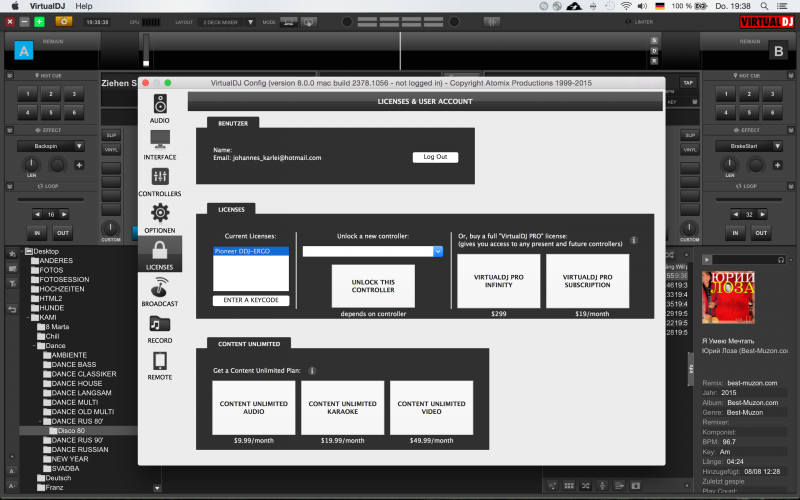Screen dimensions: 800x500
Task: Set loop IN on deck A
Action: click(x=37, y=233)
